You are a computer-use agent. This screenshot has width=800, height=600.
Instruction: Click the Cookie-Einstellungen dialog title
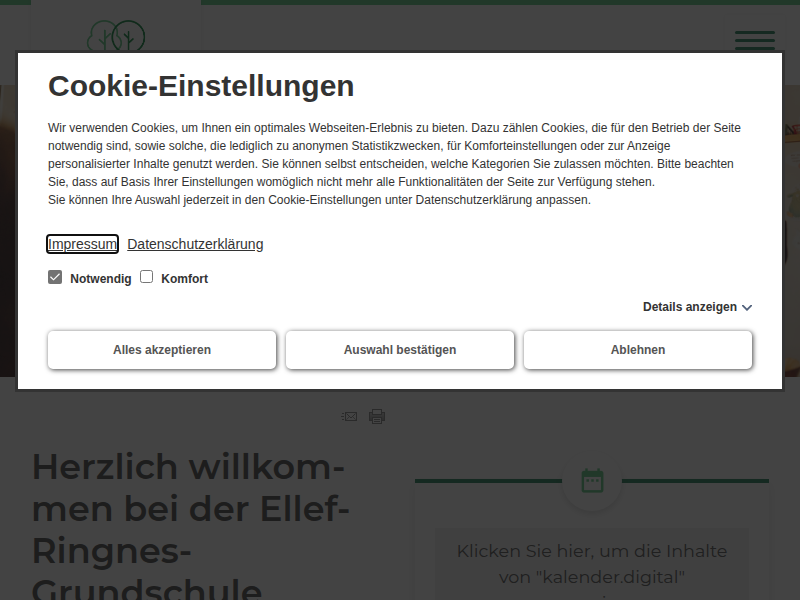click(201, 86)
